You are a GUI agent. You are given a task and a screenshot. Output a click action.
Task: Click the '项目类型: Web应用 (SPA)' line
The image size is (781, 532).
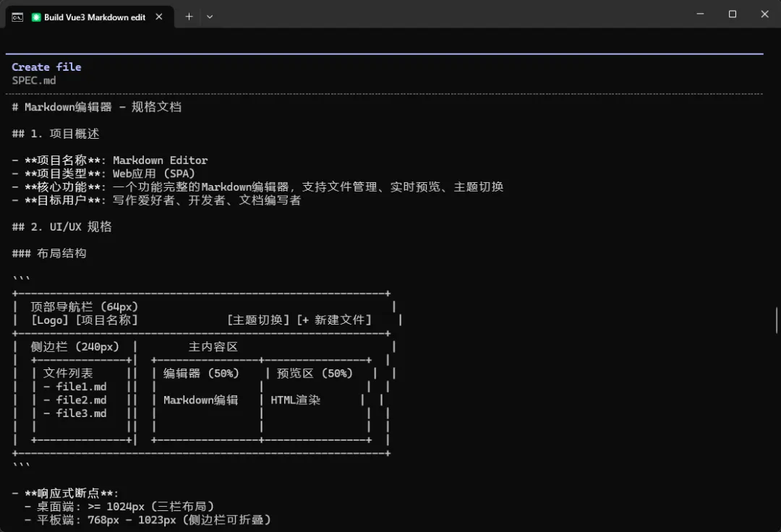[103, 173]
